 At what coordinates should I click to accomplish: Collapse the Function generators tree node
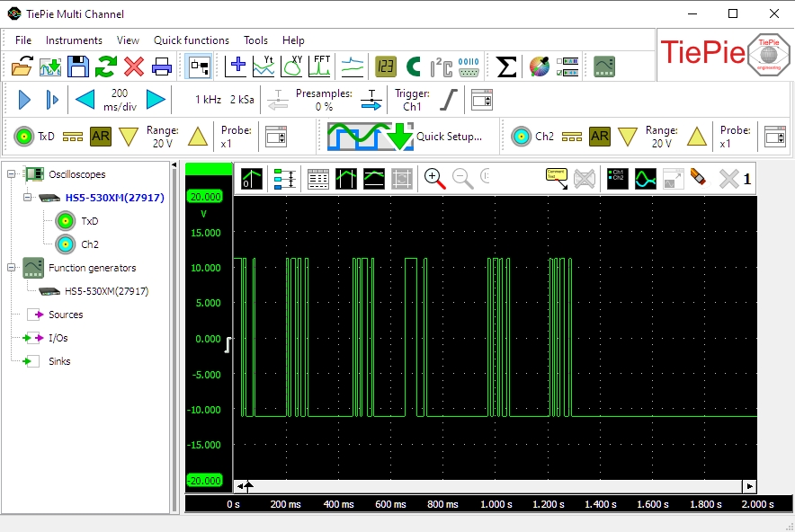coord(12,268)
